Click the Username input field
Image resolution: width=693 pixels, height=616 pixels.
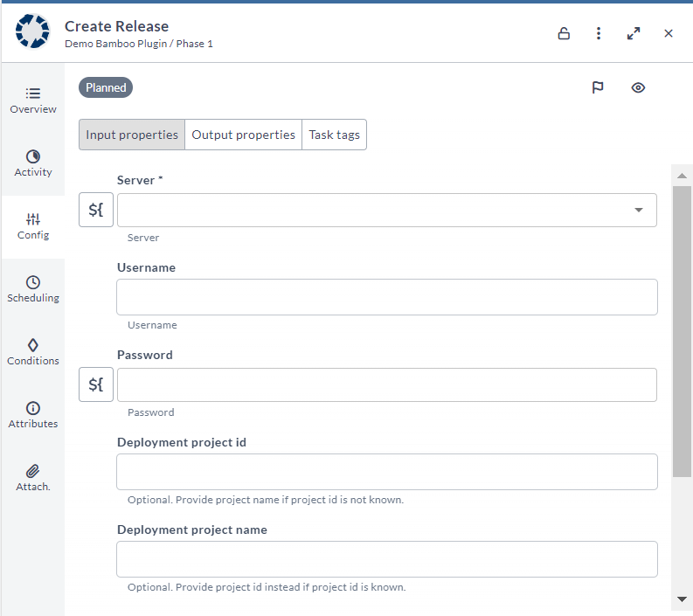coord(387,297)
